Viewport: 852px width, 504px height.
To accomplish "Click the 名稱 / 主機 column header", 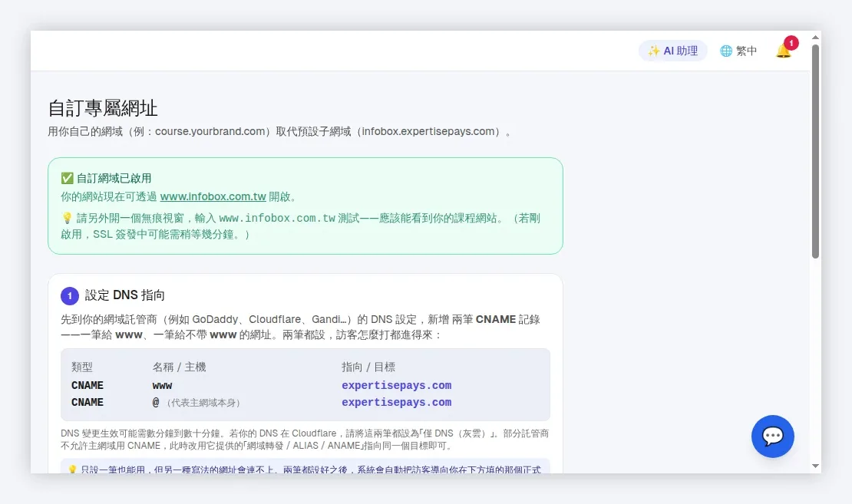I will pyautogui.click(x=179, y=367).
